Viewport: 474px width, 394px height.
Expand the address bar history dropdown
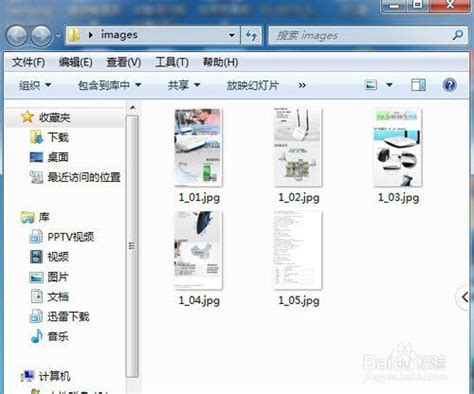click(231, 35)
